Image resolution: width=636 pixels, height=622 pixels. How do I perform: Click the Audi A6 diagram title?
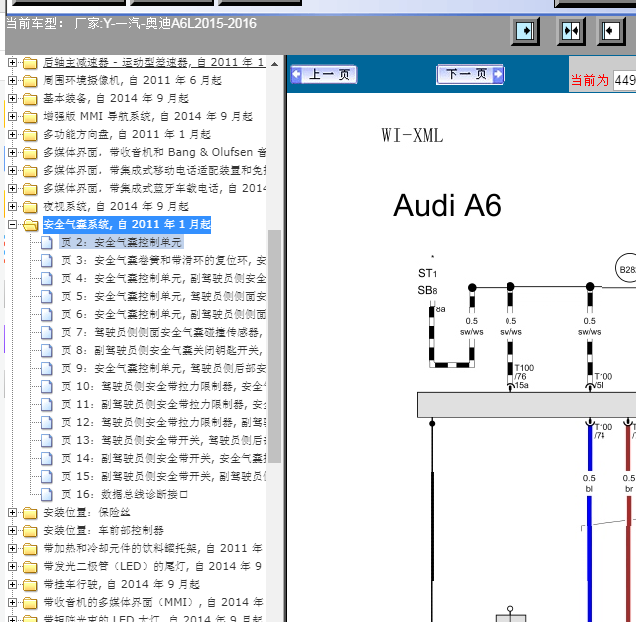pyautogui.click(x=447, y=205)
